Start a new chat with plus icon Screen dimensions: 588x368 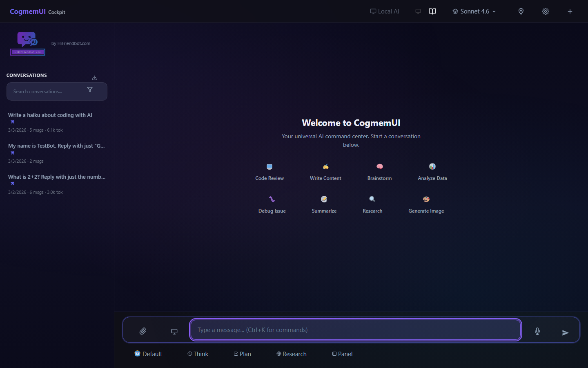tap(570, 11)
